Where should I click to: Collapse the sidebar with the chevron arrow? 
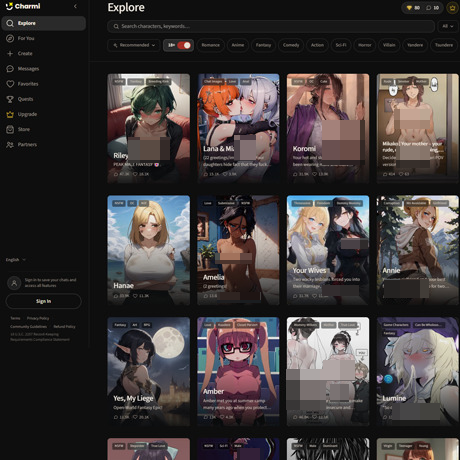[75, 6]
